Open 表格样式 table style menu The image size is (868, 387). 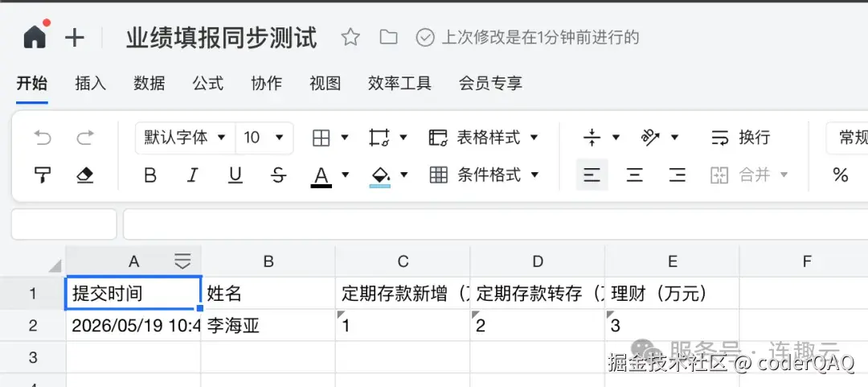tap(484, 138)
